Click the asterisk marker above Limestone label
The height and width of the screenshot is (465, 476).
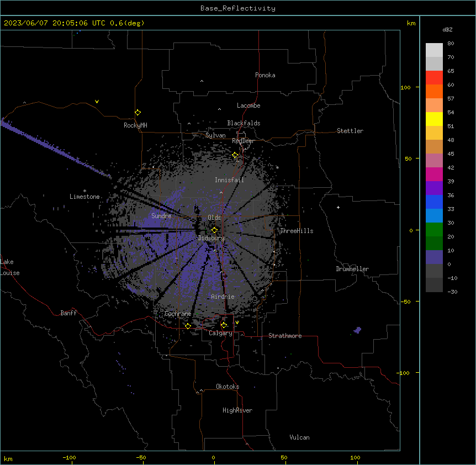pos(84,191)
